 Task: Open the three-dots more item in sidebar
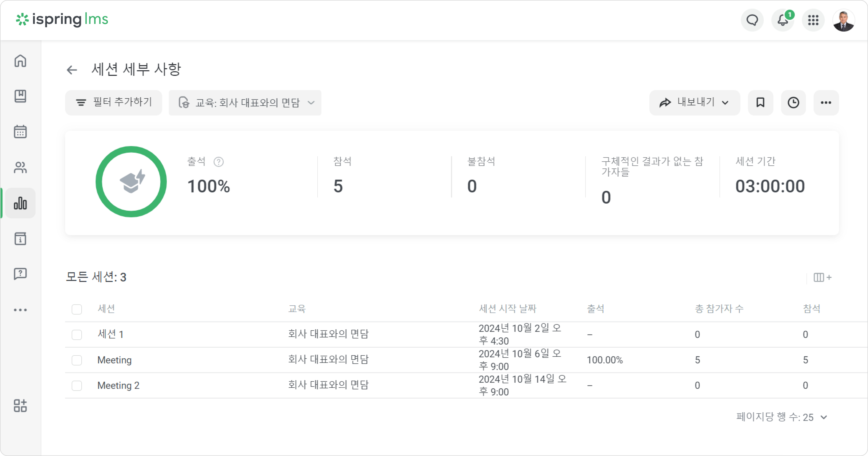coord(20,310)
